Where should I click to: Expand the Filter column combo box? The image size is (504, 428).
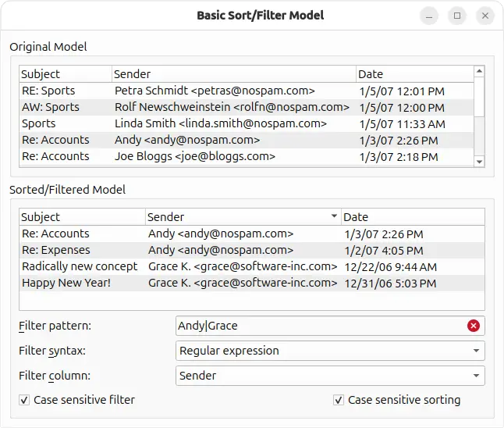(330, 376)
